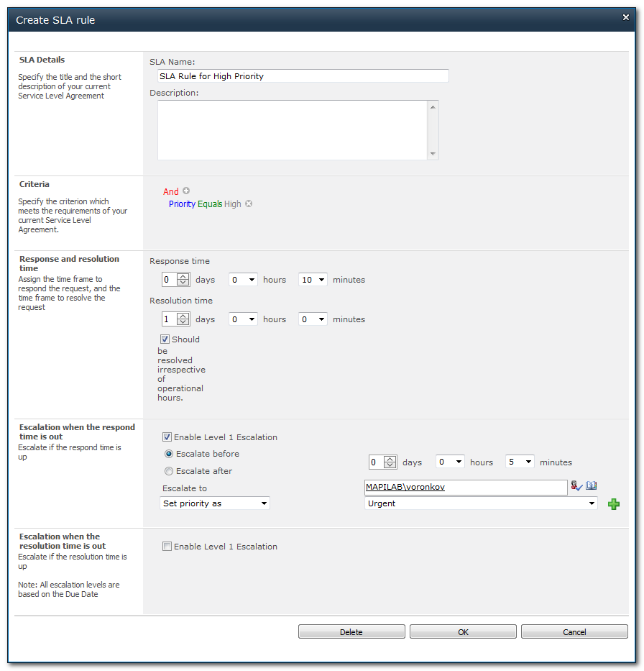The width and height of the screenshot is (644, 671).
Task: Expand the Urgent priority dropdown
Action: click(x=481, y=503)
